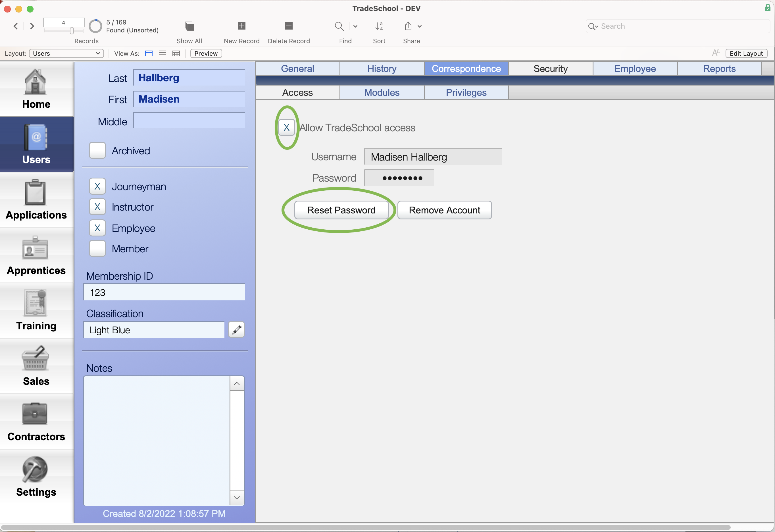The width and height of the screenshot is (775, 532).
Task: Toggle Allow TradeSchool access checkbox
Action: tap(286, 127)
